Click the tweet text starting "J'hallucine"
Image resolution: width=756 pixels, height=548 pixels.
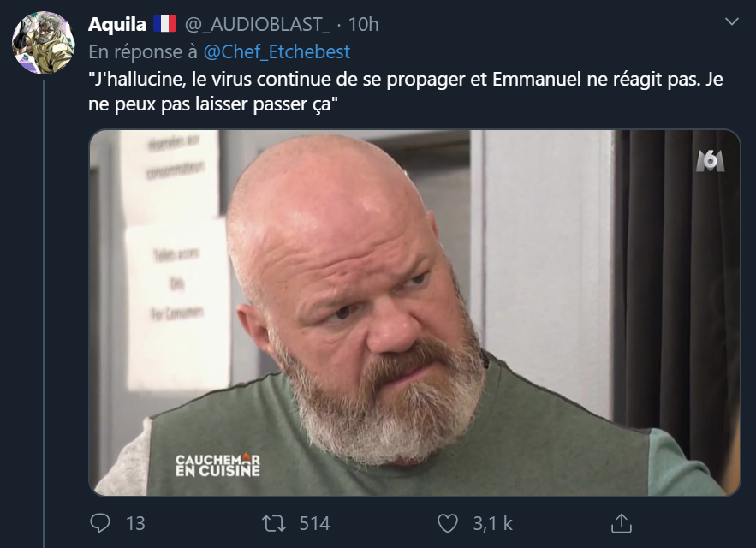(406, 92)
